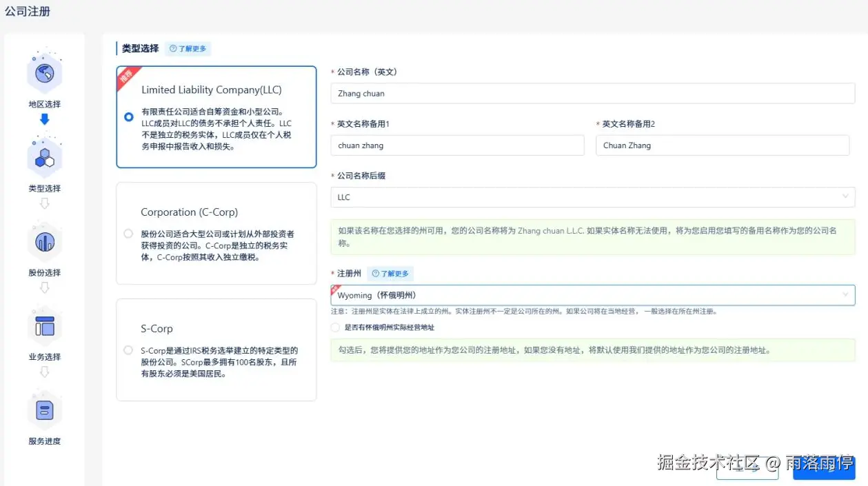
Task: Click the 服务进度 step label
Action: [45, 441]
